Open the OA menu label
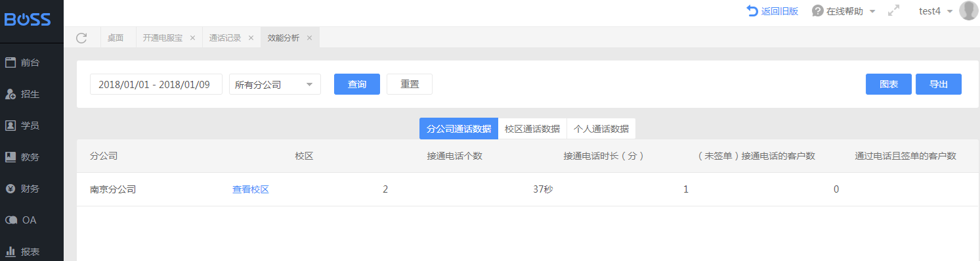The height and width of the screenshot is (261, 980). (30, 220)
